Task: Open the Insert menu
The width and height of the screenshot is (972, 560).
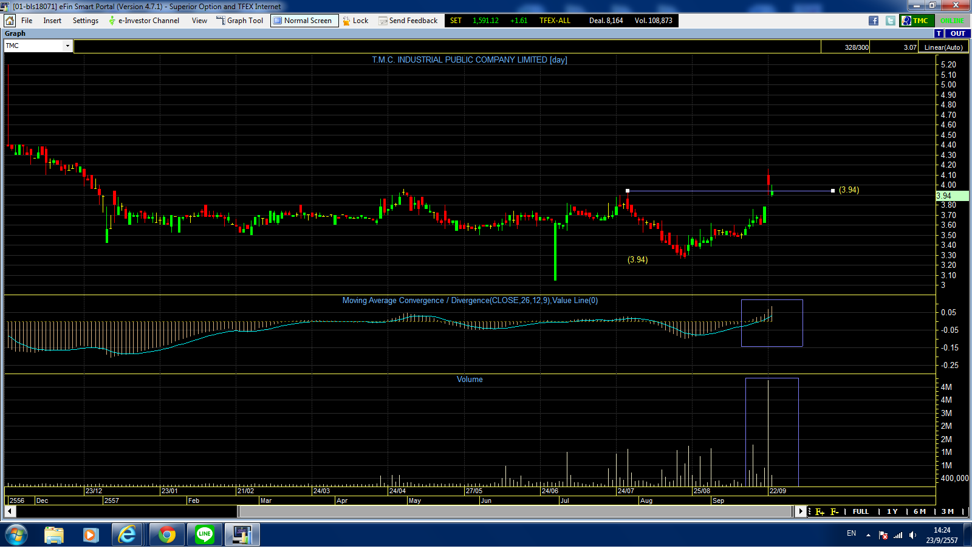Action: pyautogui.click(x=52, y=21)
